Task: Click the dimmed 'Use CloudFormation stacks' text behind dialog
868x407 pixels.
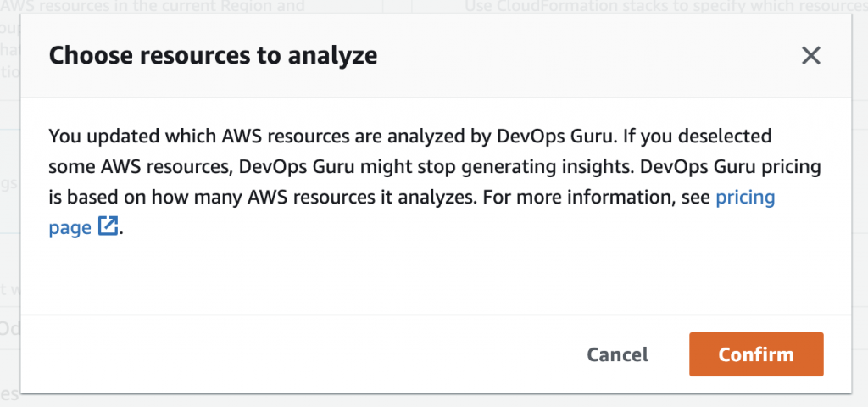Action: click(x=666, y=7)
